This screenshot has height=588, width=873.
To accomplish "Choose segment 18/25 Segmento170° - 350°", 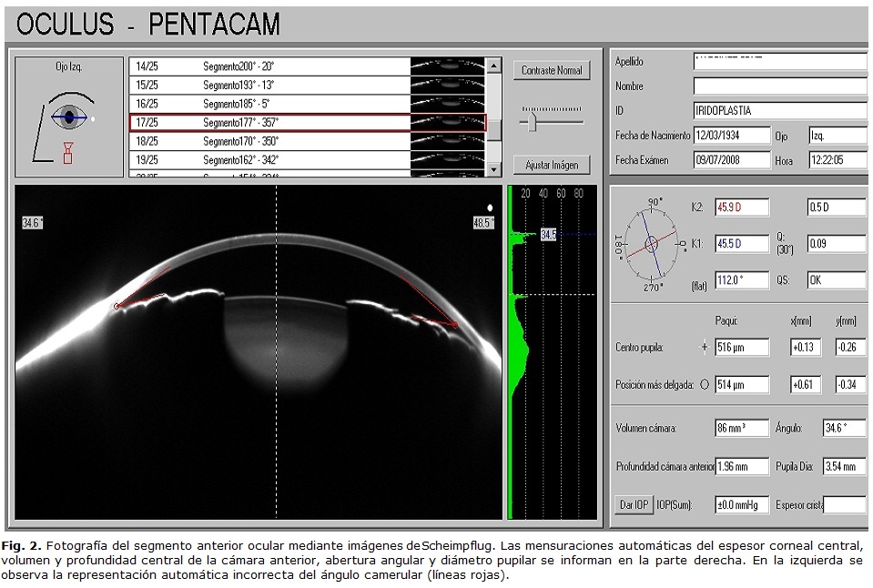I will click(x=307, y=141).
